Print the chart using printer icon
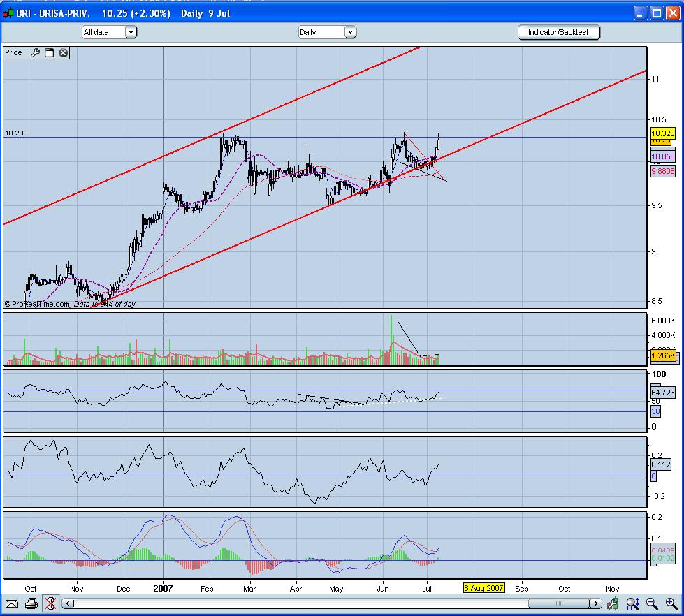Image resolution: width=684 pixels, height=616 pixels. (31, 604)
